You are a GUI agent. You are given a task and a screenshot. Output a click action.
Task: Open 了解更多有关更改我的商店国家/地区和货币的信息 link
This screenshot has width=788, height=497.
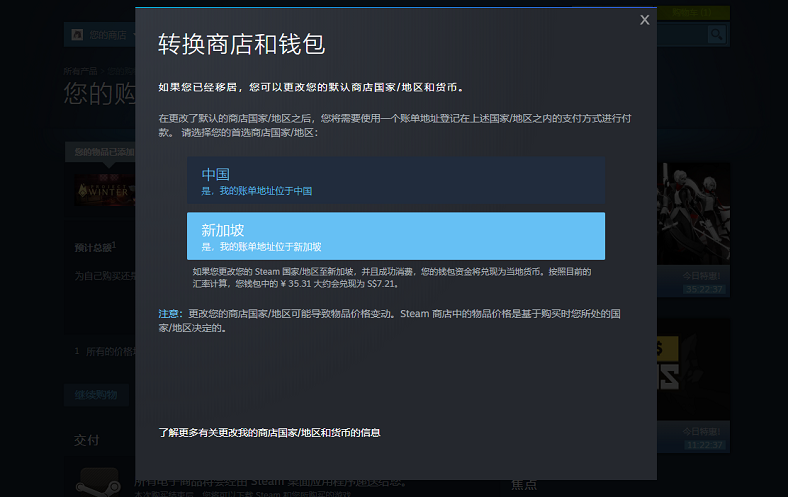(269, 433)
